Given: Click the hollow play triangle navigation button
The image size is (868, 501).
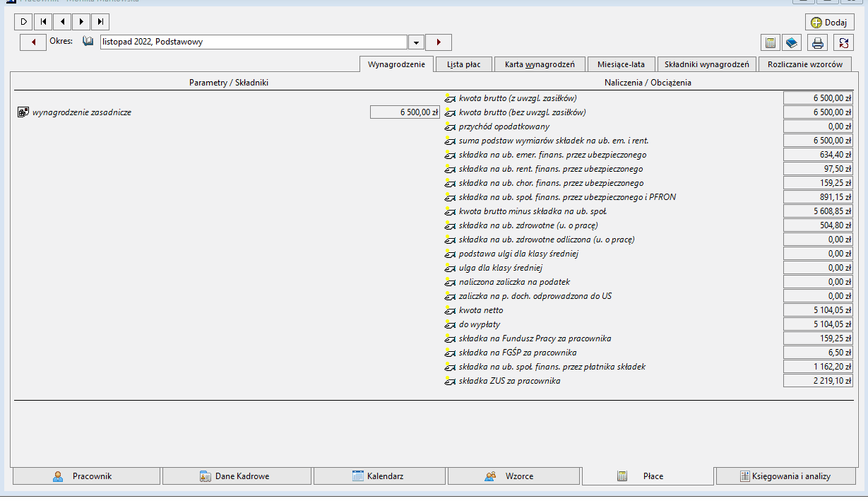Looking at the screenshot, I should coord(23,22).
